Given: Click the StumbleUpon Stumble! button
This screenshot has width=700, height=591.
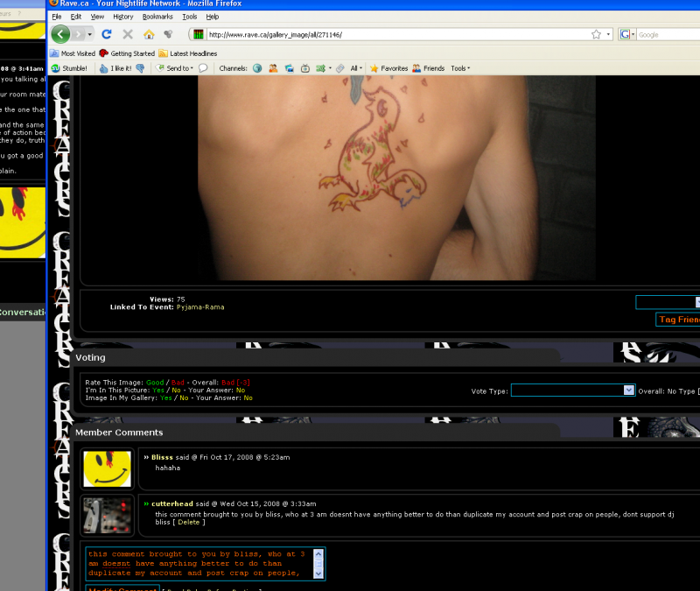Looking at the screenshot, I should [x=69, y=68].
